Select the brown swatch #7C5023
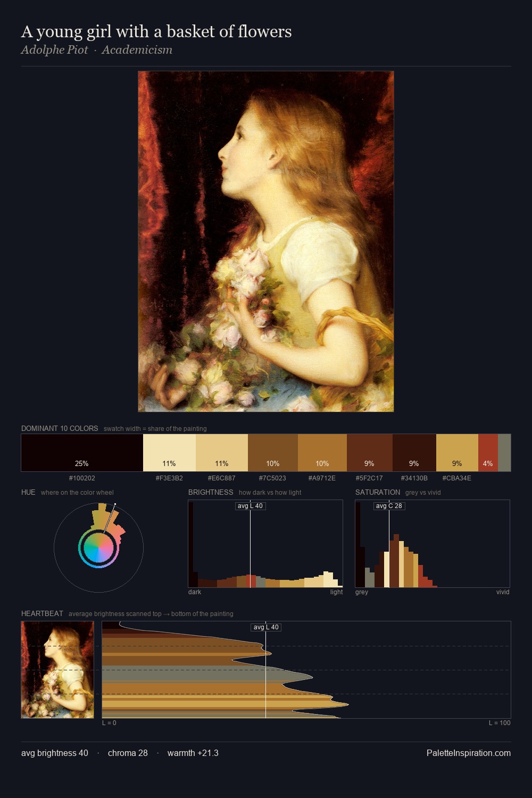The width and height of the screenshot is (532, 798). [x=273, y=453]
